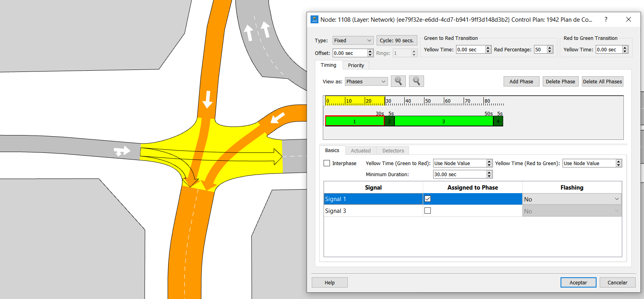Viewport: 644px width, 299px height.
Task: Decrease Red Percentage using the down arrow
Action: tap(550, 51)
